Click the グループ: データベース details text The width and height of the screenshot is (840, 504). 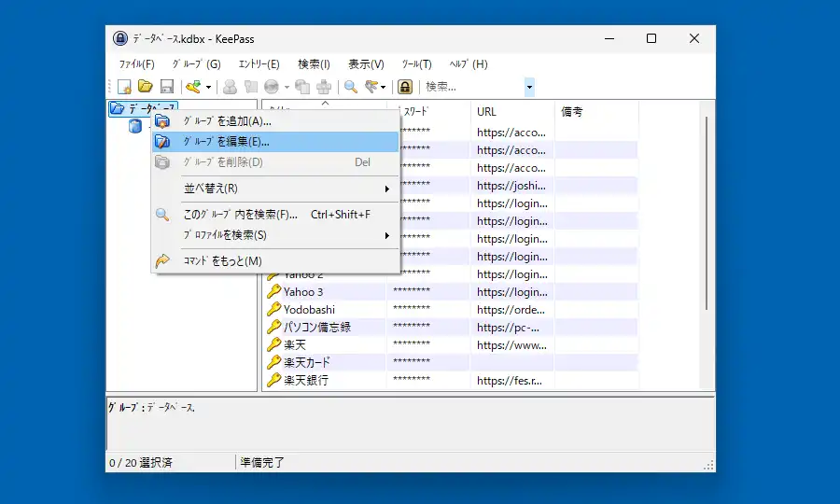(151, 408)
